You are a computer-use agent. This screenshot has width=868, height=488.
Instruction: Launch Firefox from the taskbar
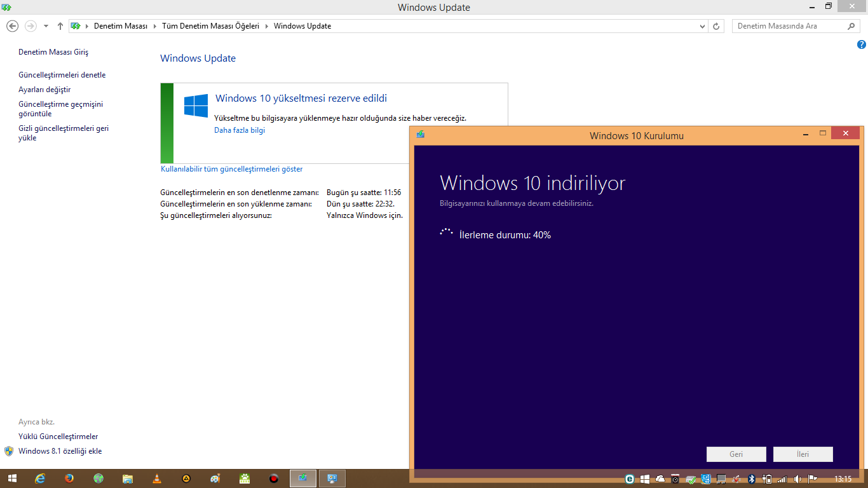69,478
